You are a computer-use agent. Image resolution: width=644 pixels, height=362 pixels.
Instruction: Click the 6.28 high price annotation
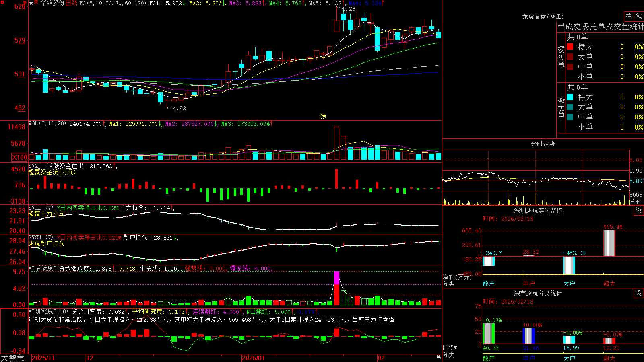349,9
